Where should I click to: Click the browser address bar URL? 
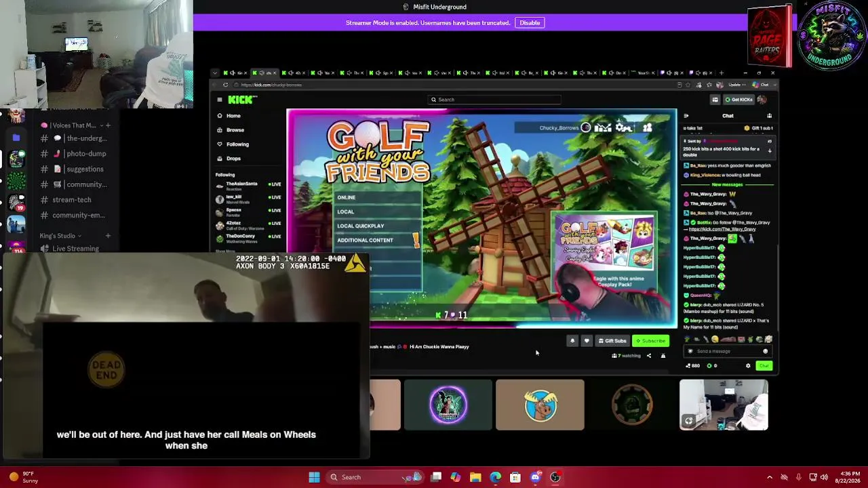(x=271, y=85)
